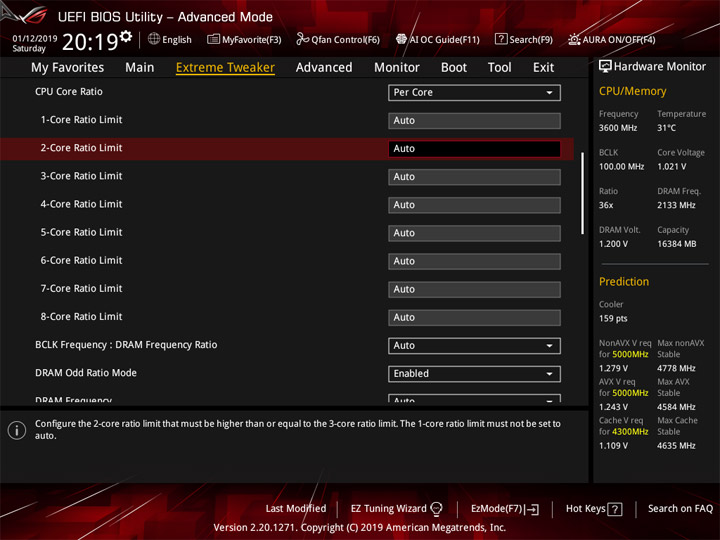720x540 pixels.
Task: Change language via English button
Action: (170, 39)
